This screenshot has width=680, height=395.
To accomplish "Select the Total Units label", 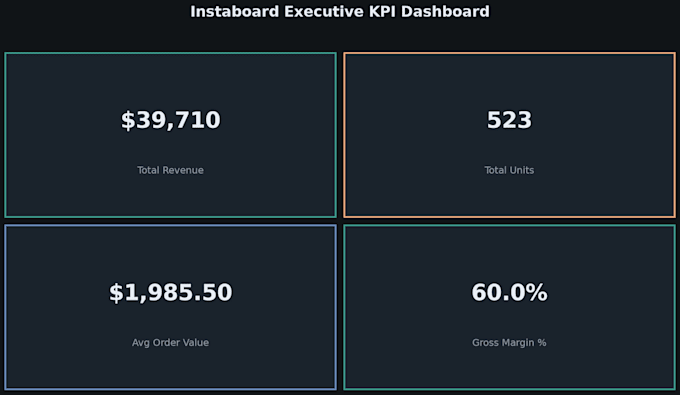I will point(509,170).
